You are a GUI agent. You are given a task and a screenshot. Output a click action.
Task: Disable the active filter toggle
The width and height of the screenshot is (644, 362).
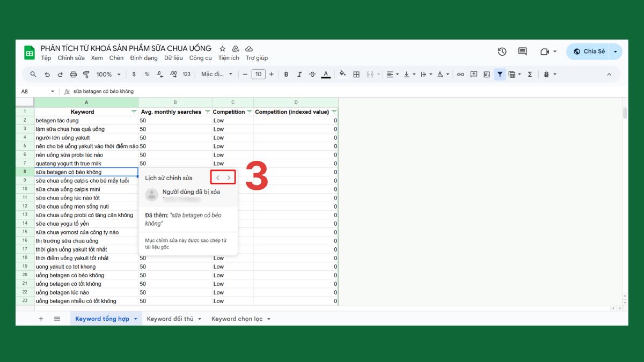coord(500,75)
